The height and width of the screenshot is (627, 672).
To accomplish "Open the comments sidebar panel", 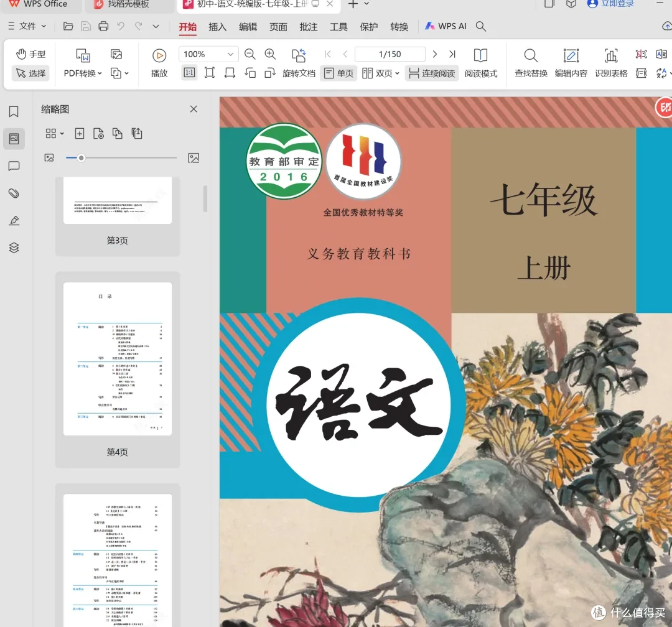I will coord(14,166).
